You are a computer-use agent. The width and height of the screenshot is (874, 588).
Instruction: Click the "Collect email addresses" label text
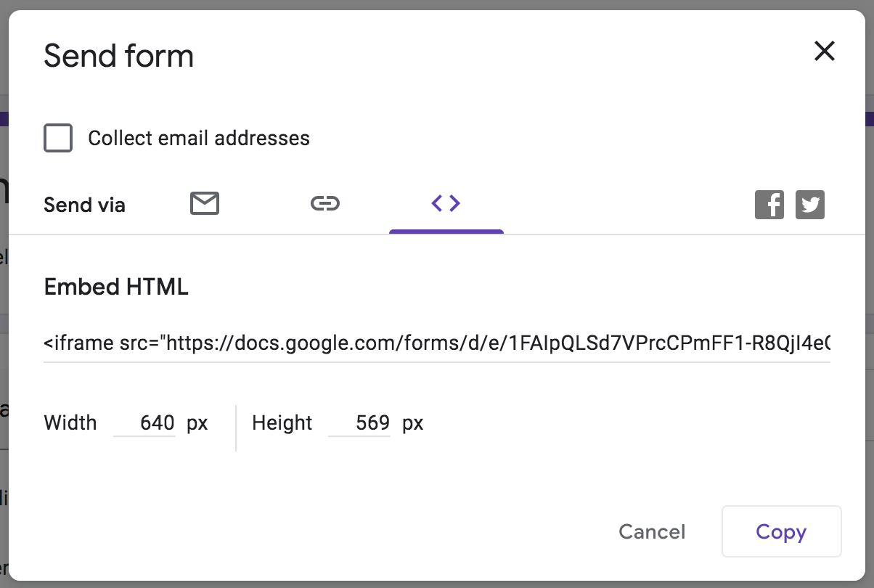coord(199,138)
